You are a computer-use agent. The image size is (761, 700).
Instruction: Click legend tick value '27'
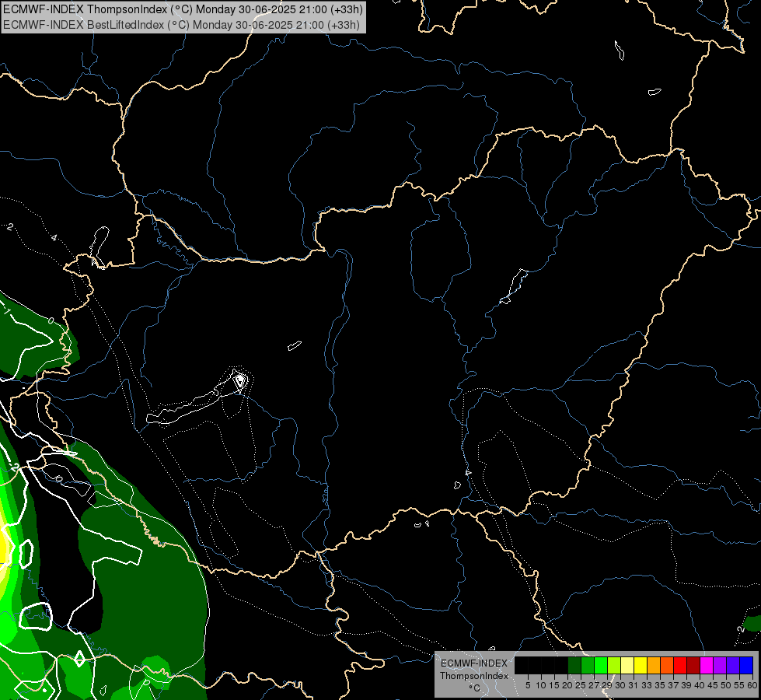(x=594, y=685)
